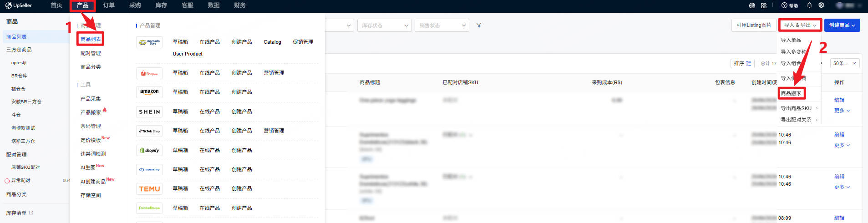Click the 帮助 help icon

[x=790, y=5]
